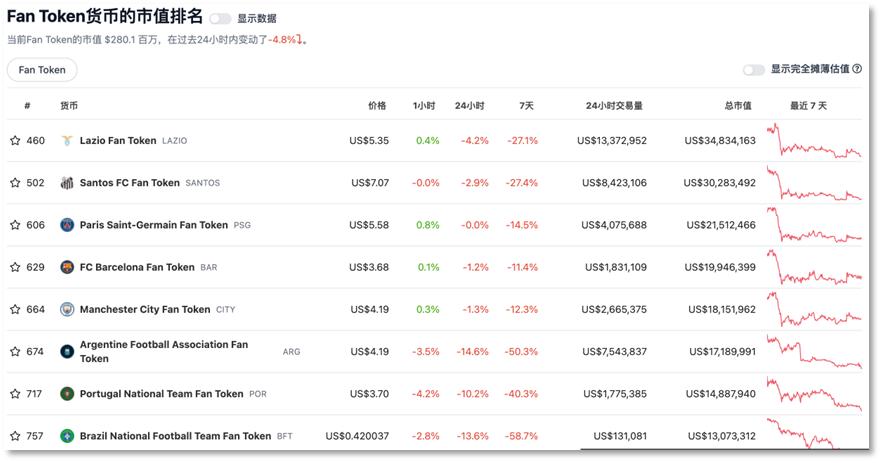
Task: Star the Brazil National Football Team token
Action: [15, 436]
